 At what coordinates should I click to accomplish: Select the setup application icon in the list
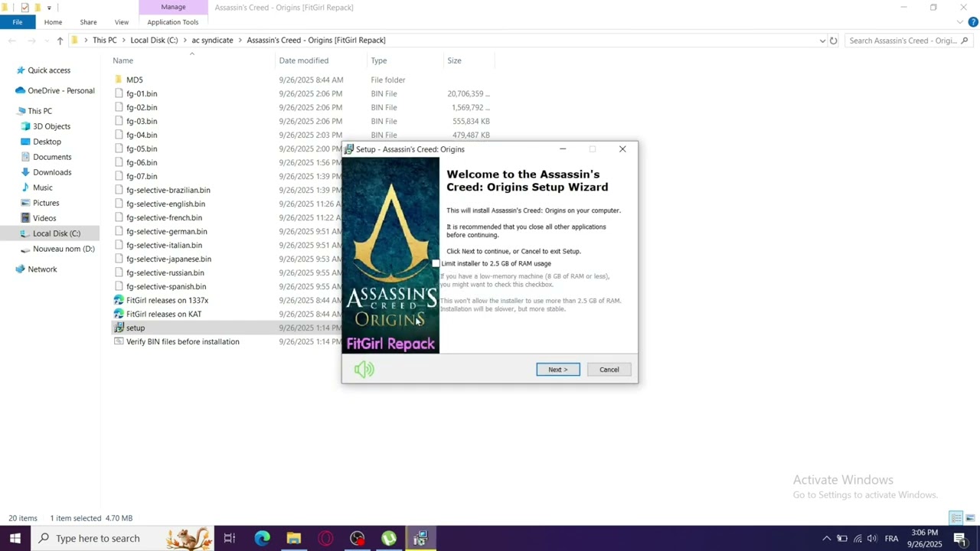[x=119, y=328]
